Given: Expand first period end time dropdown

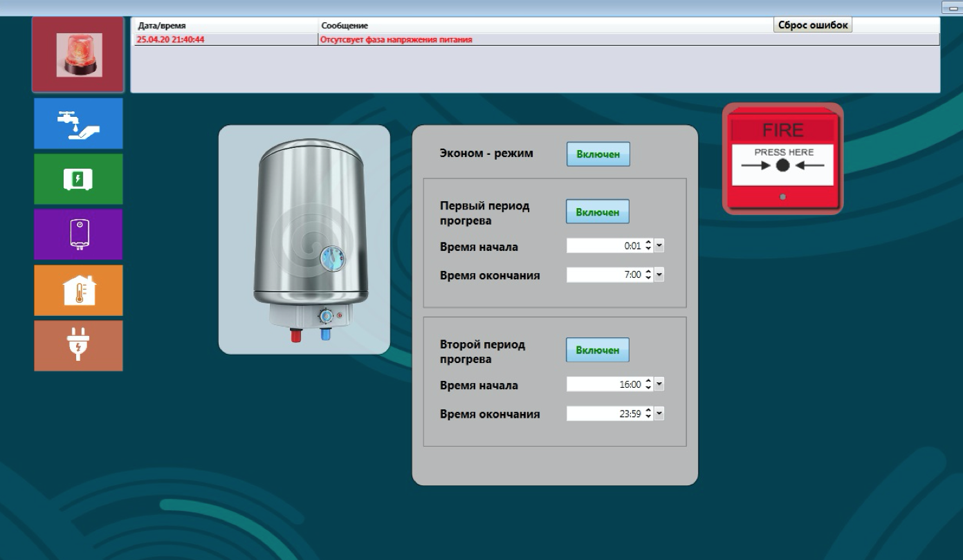Looking at the screenshot, I should pos(659,275).
